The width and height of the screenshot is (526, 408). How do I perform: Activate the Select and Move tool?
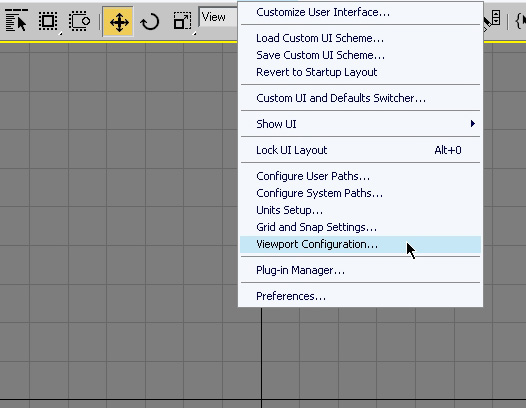(118, 22)
